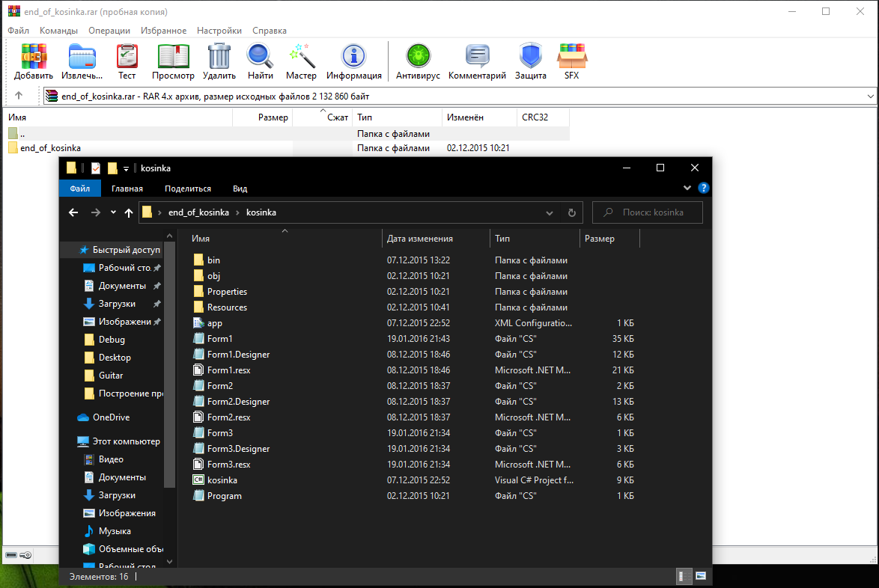This screenshot has height=588, width=879.
Task: Switch to details view layout button
Action: click(x=684, y=576)
